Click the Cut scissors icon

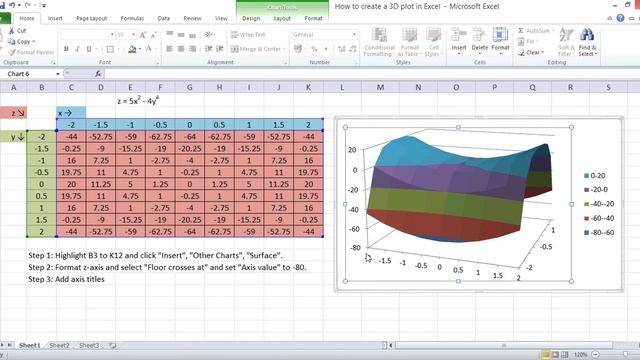coord(11,31)
